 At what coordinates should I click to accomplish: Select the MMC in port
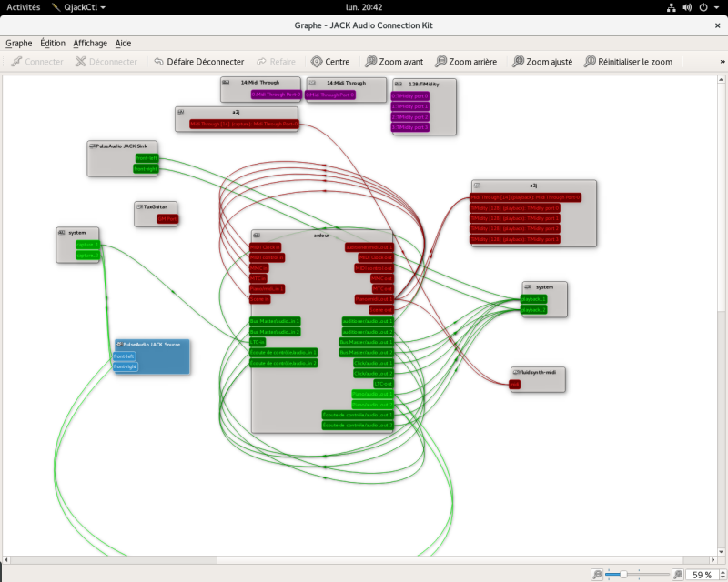click(x=259, y=268)
